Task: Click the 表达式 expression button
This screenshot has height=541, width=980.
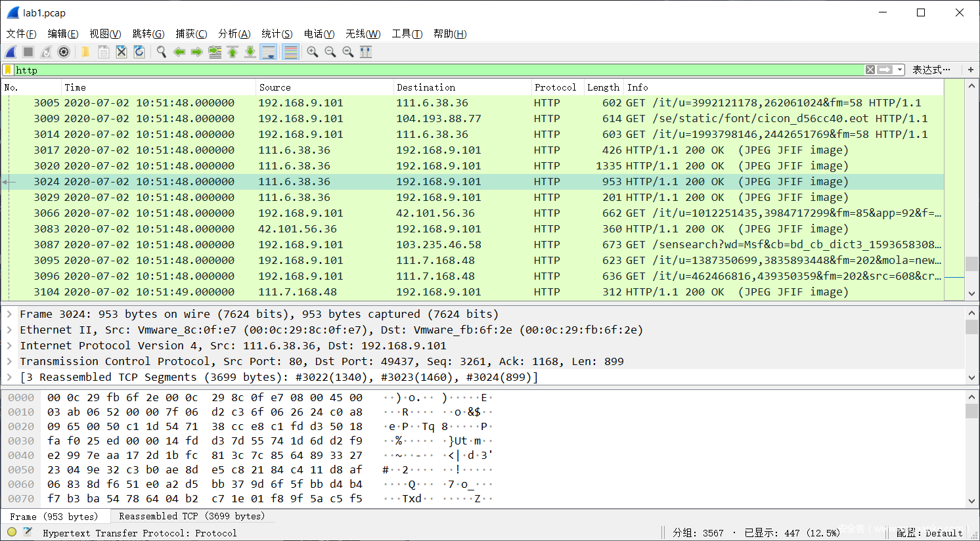Action: click(931, 70)
